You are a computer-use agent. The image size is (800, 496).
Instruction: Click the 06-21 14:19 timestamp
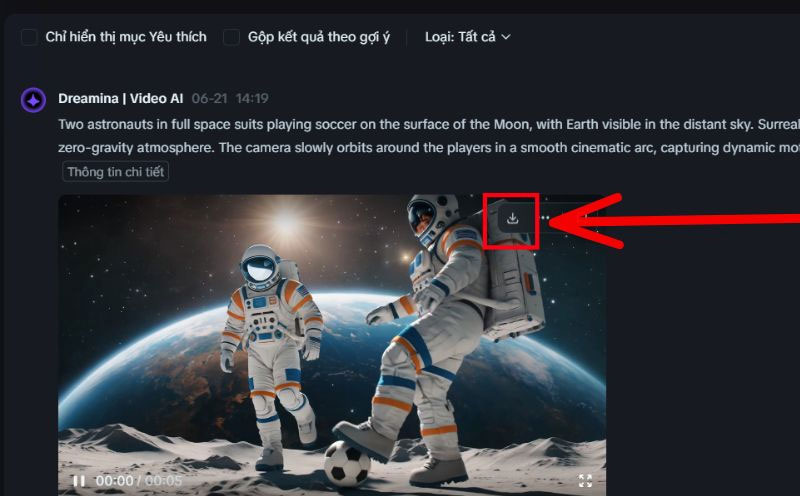coord(230,98)
